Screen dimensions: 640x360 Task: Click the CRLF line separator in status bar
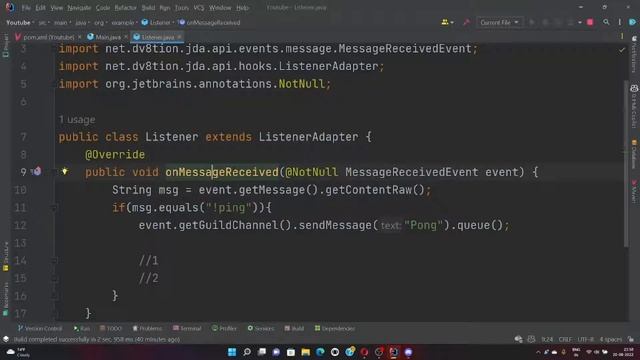click(565, 340)
